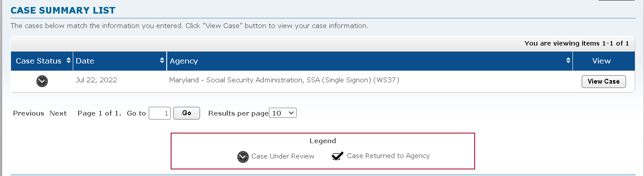Open the case with the View Case button

(604, 81)
